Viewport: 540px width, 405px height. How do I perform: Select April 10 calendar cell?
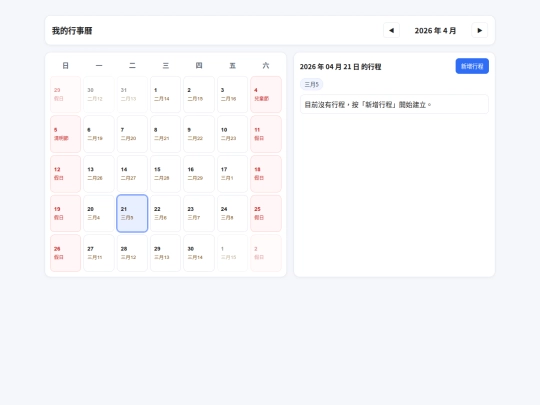point(232,134)
